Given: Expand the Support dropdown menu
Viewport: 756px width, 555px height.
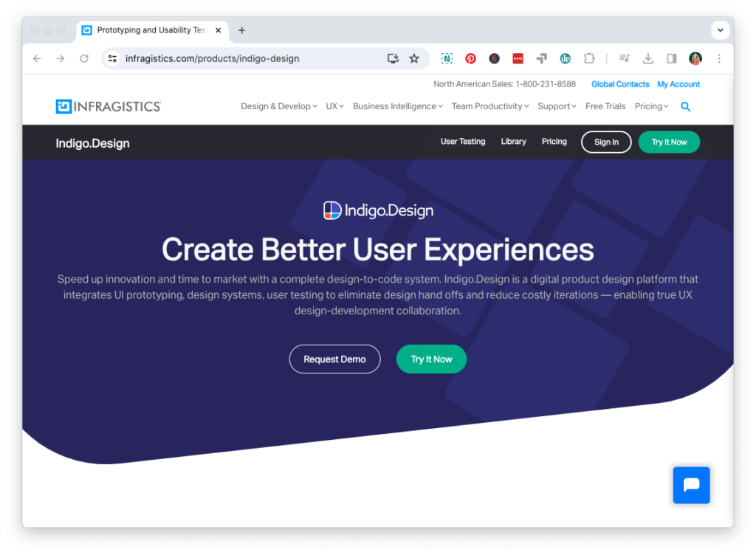Looking at the screenshot, I should [557, 106].
